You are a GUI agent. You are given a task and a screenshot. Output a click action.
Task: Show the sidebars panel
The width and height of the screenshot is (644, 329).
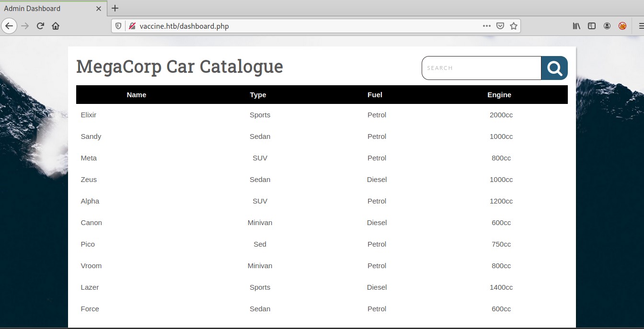click(x=592, y=26)
